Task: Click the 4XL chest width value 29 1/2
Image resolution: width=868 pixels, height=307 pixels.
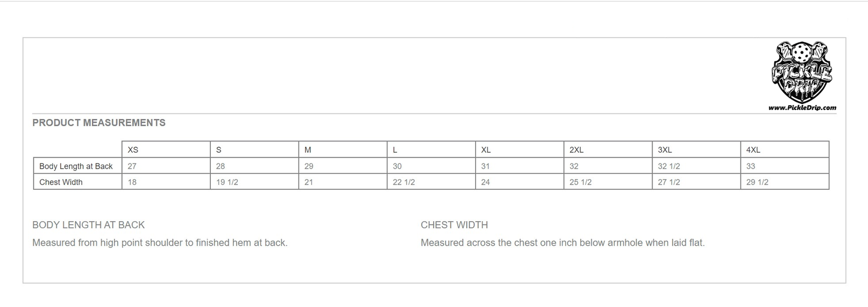Action: pos(757,182)
